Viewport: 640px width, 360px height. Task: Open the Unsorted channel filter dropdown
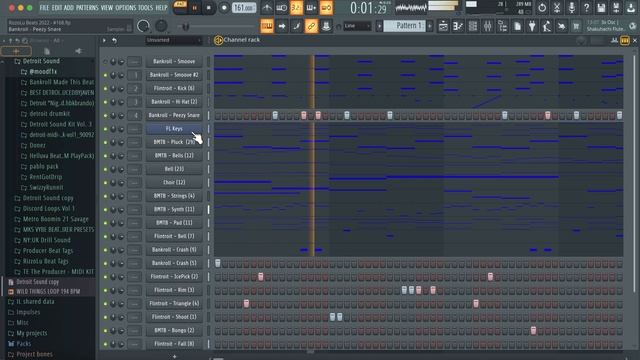tap(174, 40)
